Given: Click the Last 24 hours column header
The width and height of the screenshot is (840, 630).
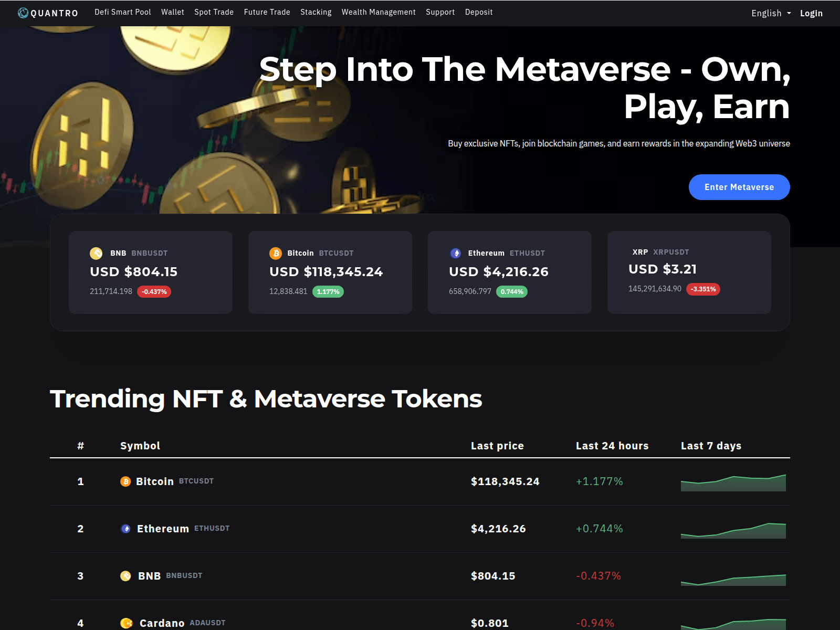Looking at the screenshot, I should (612, 446).
